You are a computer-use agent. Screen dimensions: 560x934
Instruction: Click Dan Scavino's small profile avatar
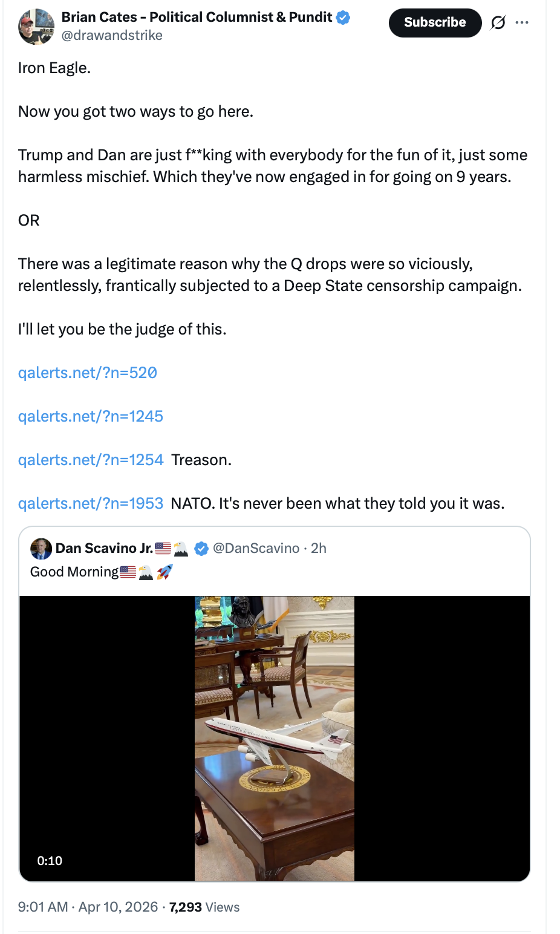[x=41, y=548]
